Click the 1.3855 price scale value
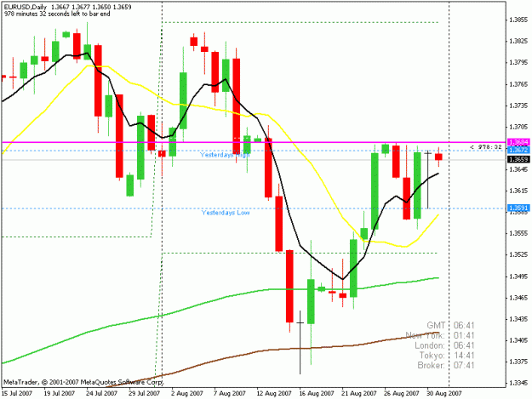This screenshot has height=399, width=532. [518, 20]
